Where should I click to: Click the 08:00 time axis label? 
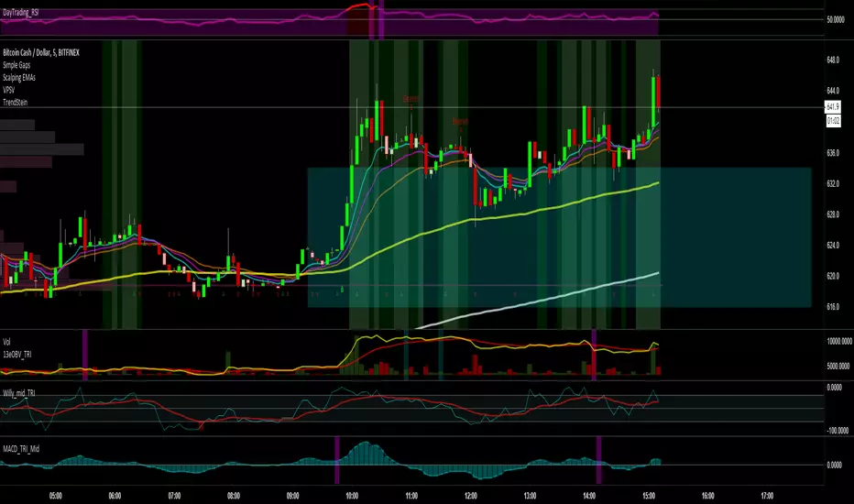pos(233,496)
